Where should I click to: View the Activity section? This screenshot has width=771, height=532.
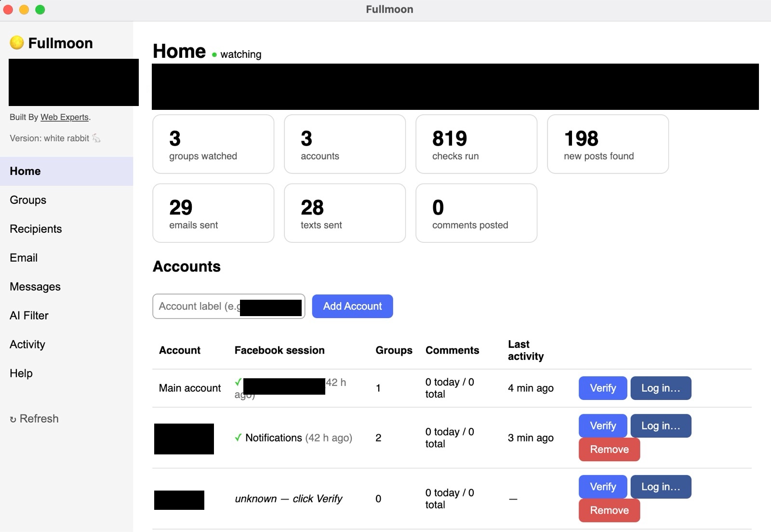[66, 345]
